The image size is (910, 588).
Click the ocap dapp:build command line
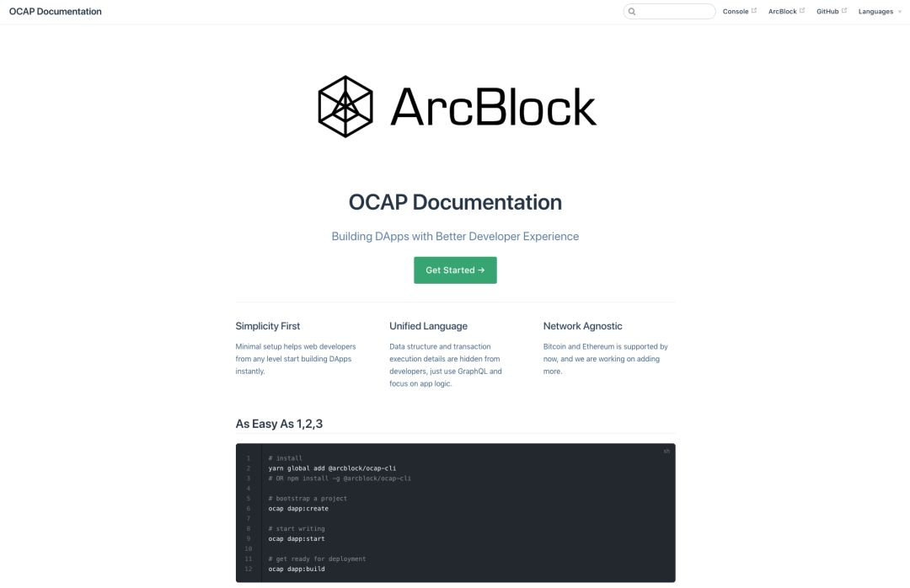tap(297, 569)
